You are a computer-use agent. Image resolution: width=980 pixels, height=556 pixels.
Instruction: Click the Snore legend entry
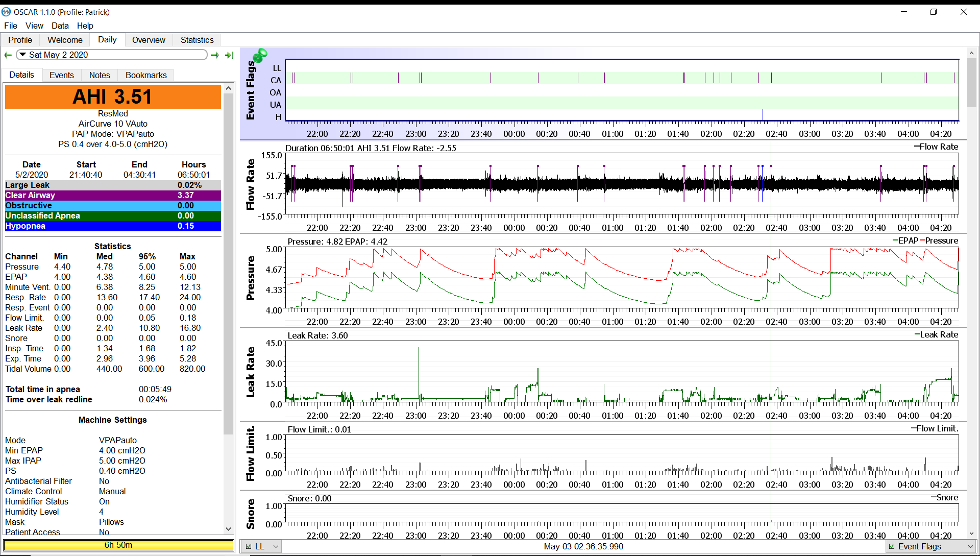[945, 497]
